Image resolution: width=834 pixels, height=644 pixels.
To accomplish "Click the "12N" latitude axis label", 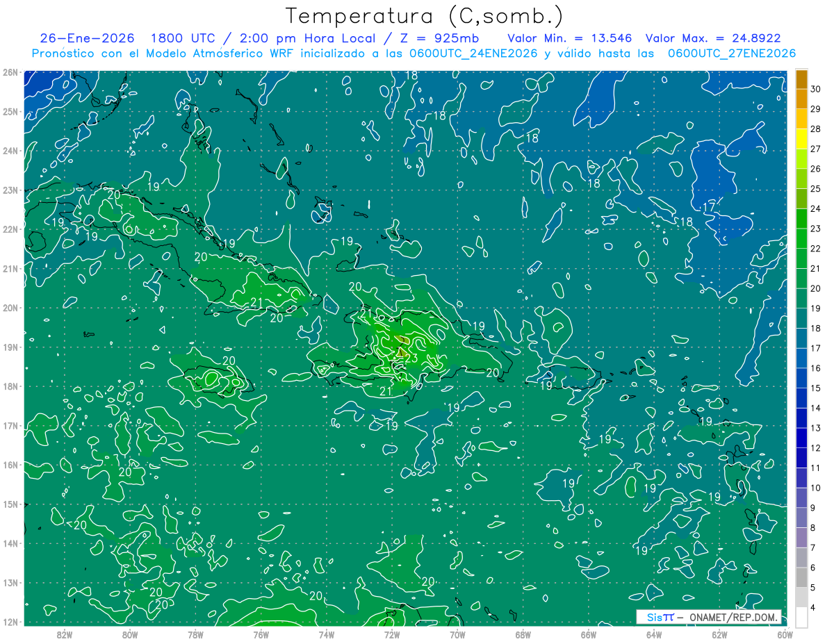I will click(x=10, y=622).
